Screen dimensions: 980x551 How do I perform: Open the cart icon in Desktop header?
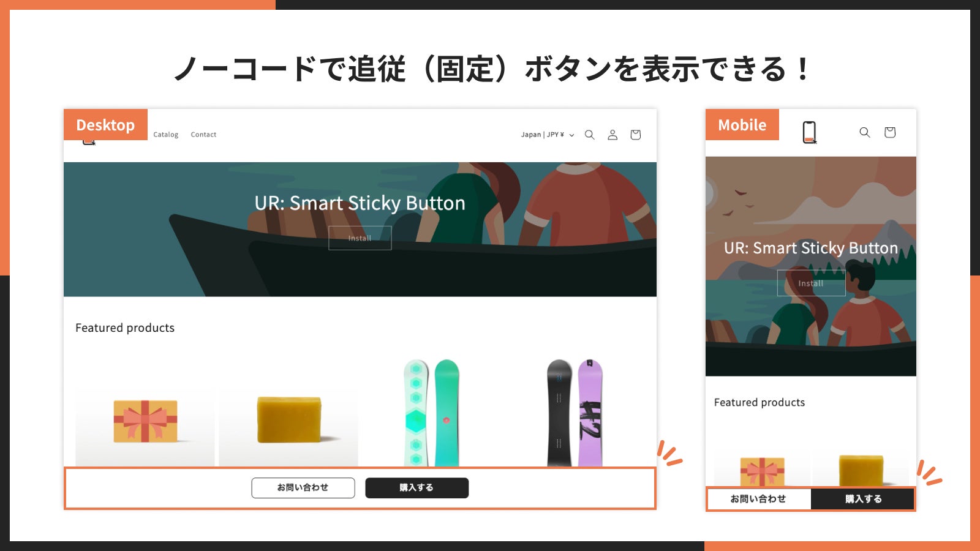tap(636, 135)
